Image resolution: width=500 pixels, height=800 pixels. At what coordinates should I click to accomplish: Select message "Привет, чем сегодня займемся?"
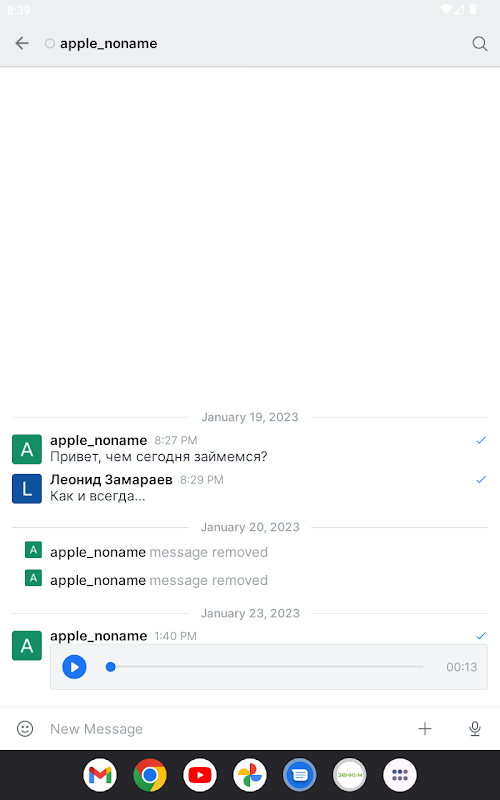(159, 457)
